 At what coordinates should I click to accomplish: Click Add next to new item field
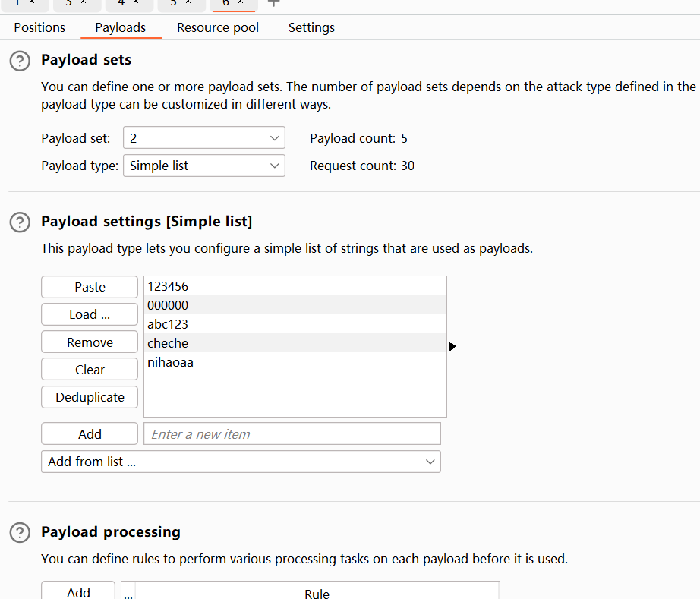click(x=90, y=433)
